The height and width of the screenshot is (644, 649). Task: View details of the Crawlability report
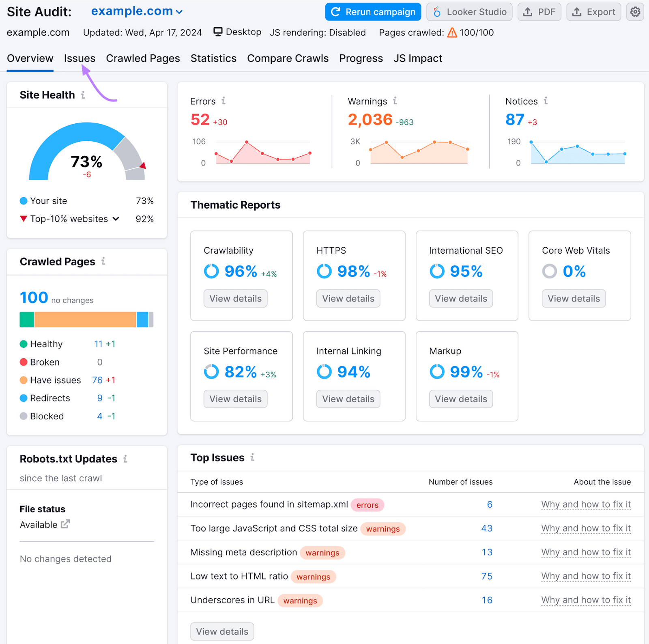coord(235,298)
